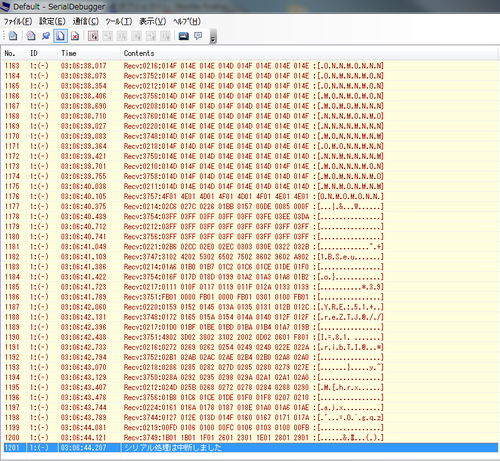Expand the toolbar overflow options arrow

[x=213, y=37]
